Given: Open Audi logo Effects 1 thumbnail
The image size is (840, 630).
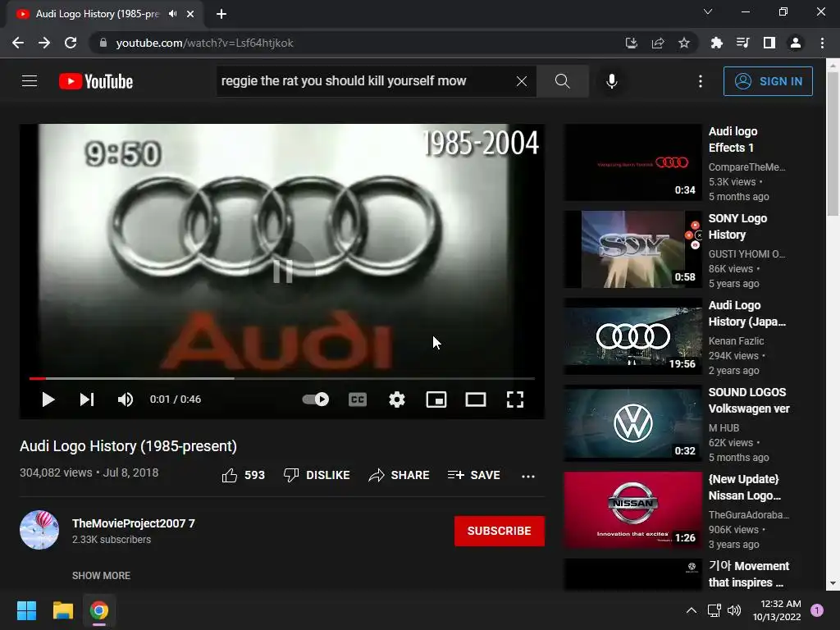Looking at the screenshot, I should 632,162.
